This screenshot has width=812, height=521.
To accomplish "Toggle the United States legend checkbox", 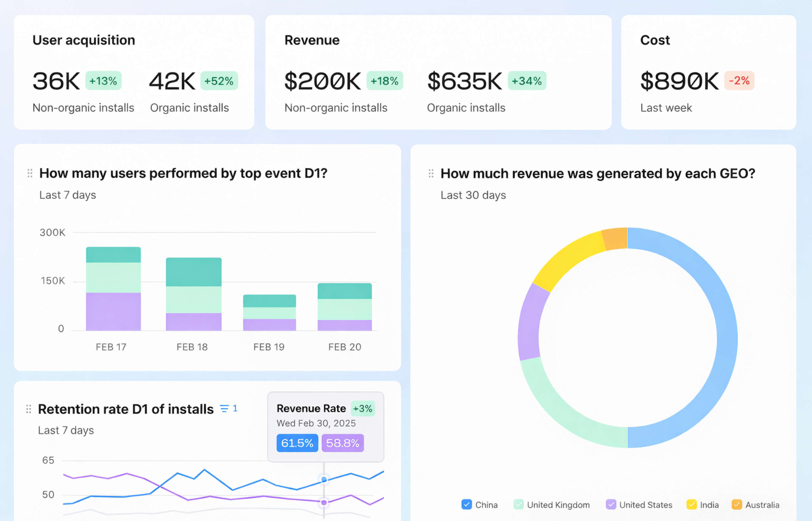I will [611, 504].
